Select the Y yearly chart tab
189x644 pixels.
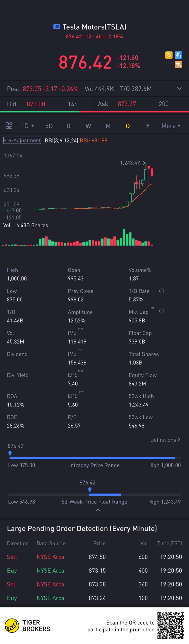tap(148, 126)
